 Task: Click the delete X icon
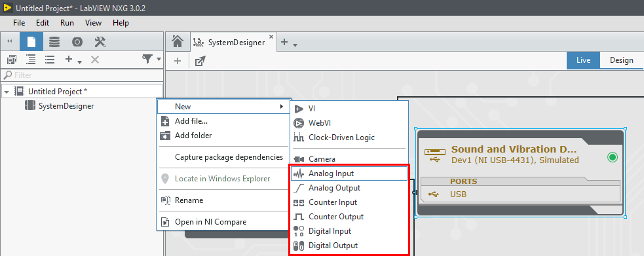(x=95, y=60)
